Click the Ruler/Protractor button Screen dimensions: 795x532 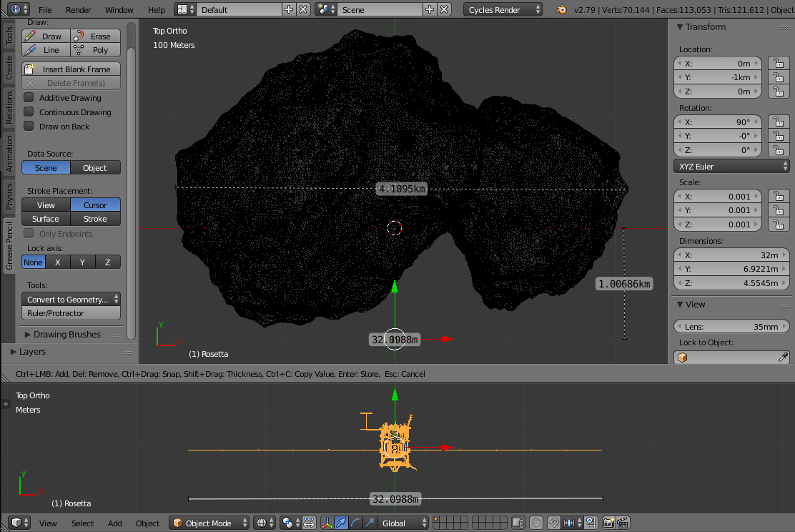pyautogui.click(x=71, y=313)
